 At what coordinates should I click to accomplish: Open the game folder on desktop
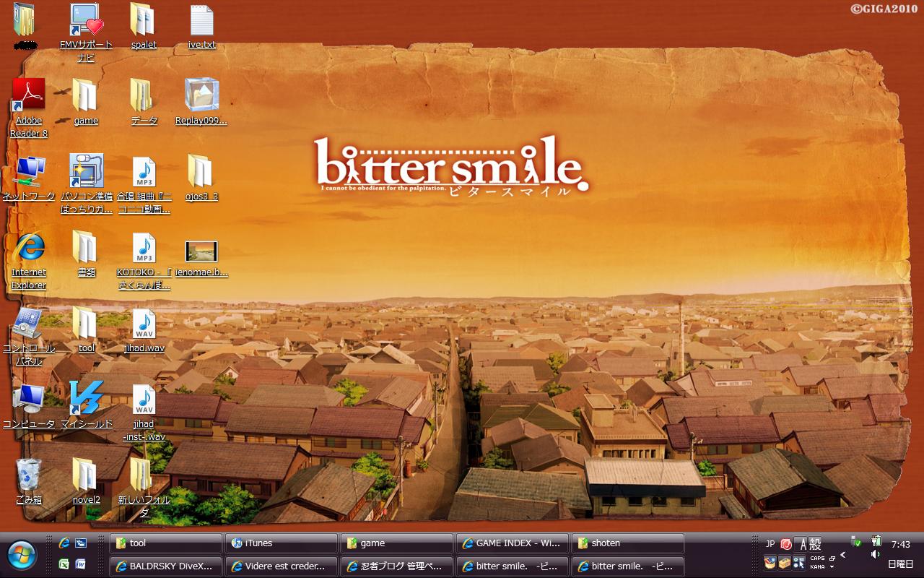pos(86,102)
